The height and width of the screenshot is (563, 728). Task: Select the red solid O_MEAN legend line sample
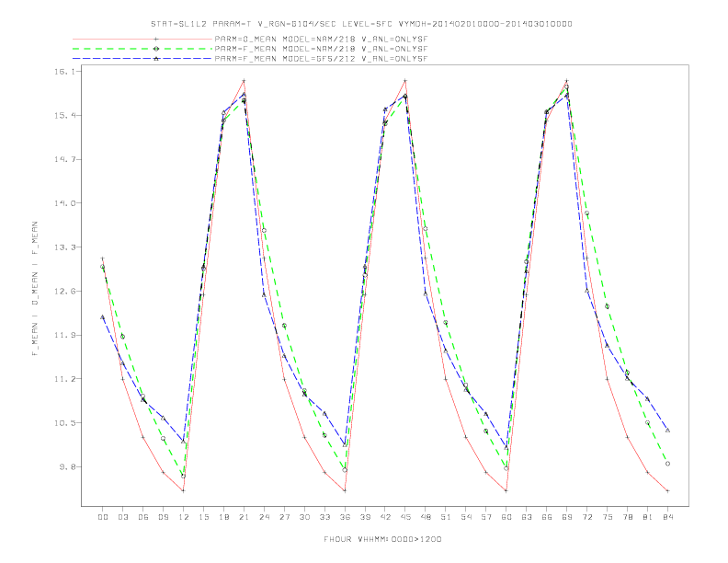click(x=142, y=39)
